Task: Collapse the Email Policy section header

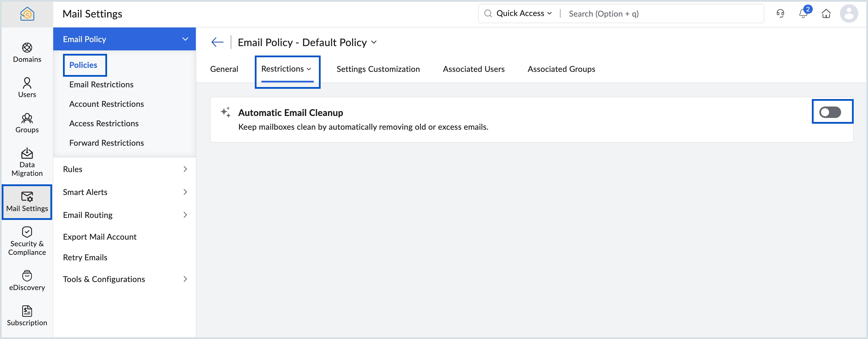Action: pos(124,39)
